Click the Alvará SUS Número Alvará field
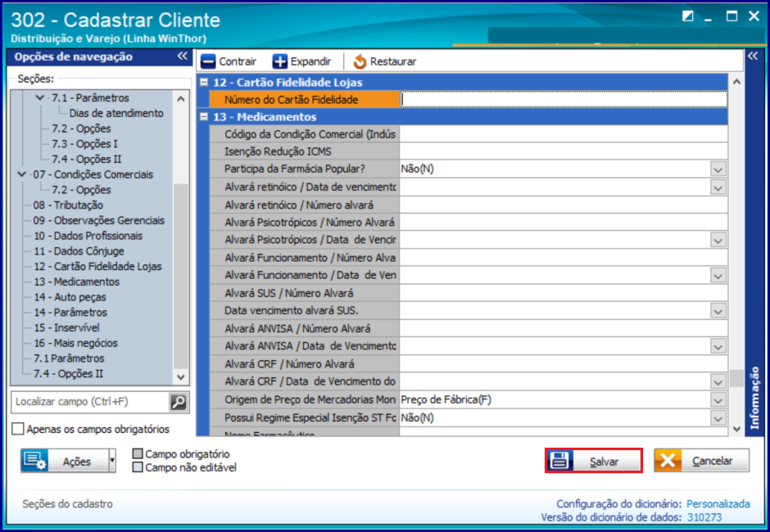The image size is (770, 532). (x=564, y=294)
